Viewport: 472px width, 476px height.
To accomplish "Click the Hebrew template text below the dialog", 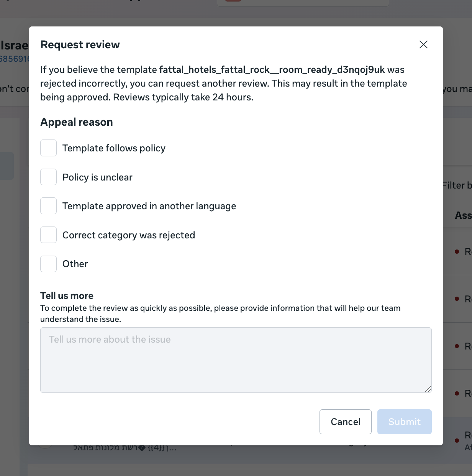I will pos(125,448).
